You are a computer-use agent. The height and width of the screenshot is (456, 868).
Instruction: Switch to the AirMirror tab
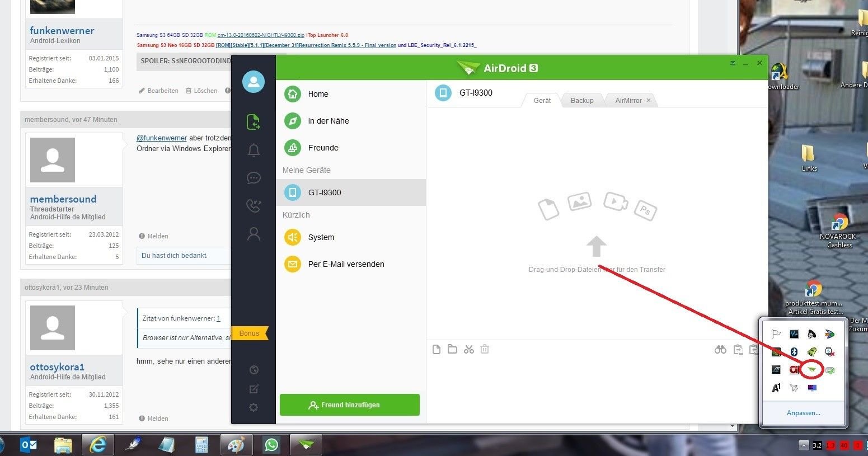[628, 100]
